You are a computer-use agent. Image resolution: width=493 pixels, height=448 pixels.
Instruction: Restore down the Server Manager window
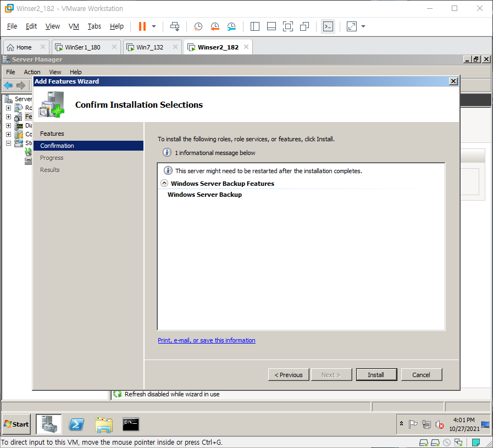click(x=477, y=59)
